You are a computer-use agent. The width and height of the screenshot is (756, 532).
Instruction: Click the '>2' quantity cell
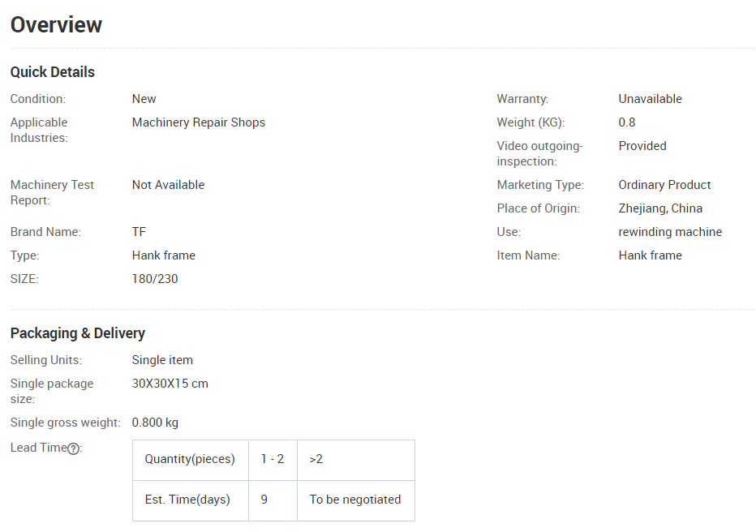pyautogui.click(x=356, y=460)
